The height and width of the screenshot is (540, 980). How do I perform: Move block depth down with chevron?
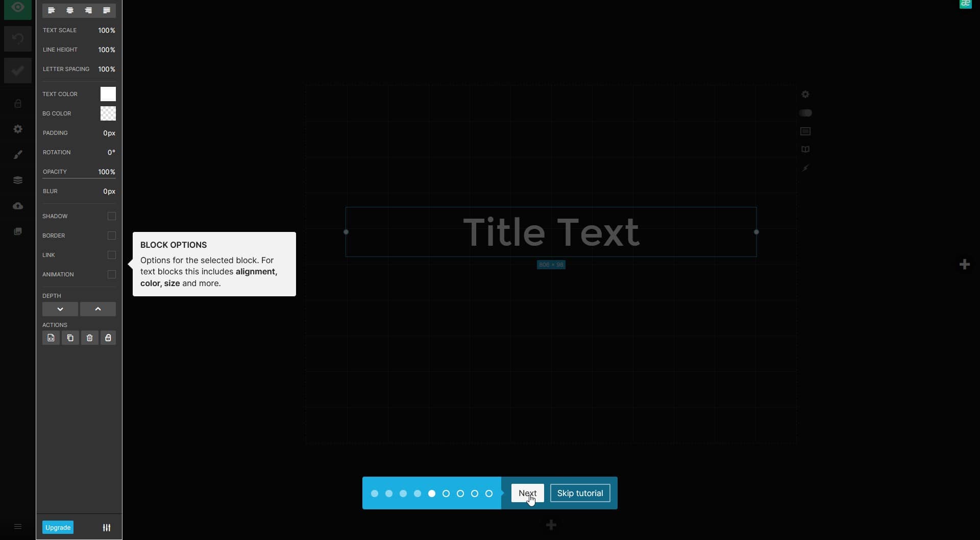(x=60, y=309)
